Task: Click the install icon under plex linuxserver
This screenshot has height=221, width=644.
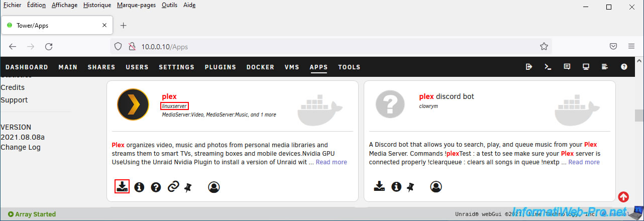Action: pyautogui.click(x=122, y=186)
